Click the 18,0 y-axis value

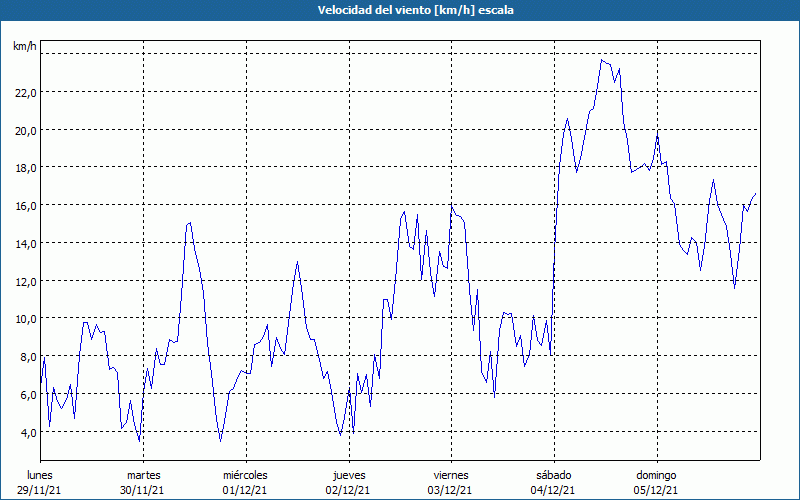click(x=26, y=168)
